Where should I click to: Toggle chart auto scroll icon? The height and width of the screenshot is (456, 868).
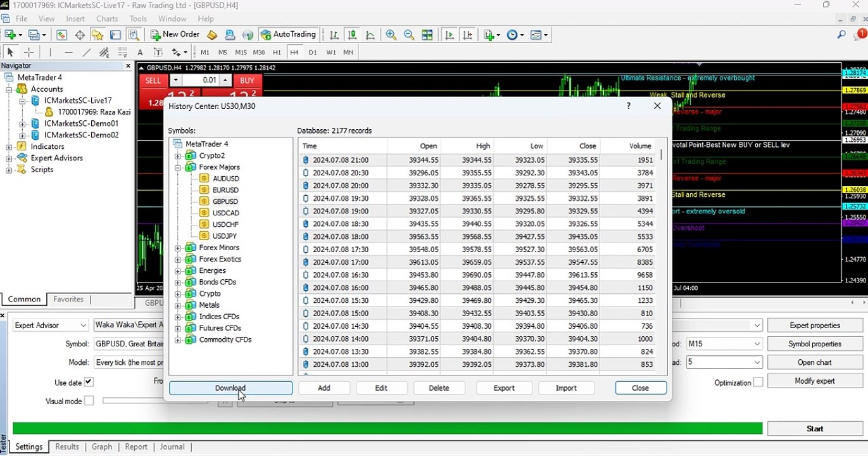click(x=450, y=35)
